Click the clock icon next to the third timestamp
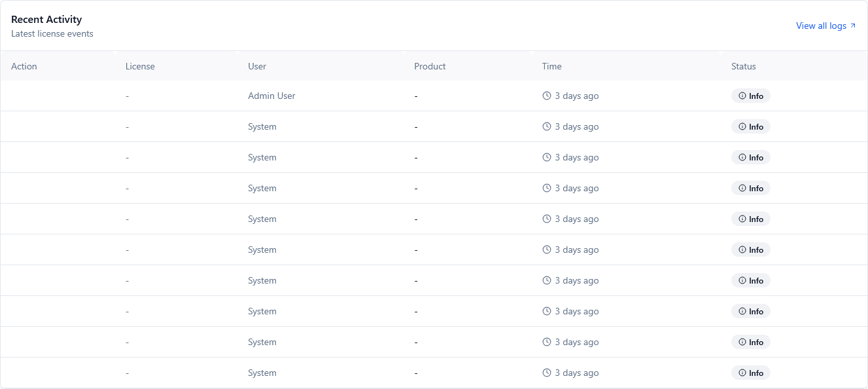The width and height of the screenshot is (868, 389). 546,157
